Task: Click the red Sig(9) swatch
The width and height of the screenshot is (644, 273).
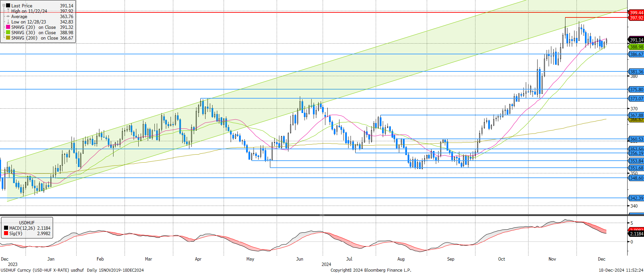Action: pos(6,233)
